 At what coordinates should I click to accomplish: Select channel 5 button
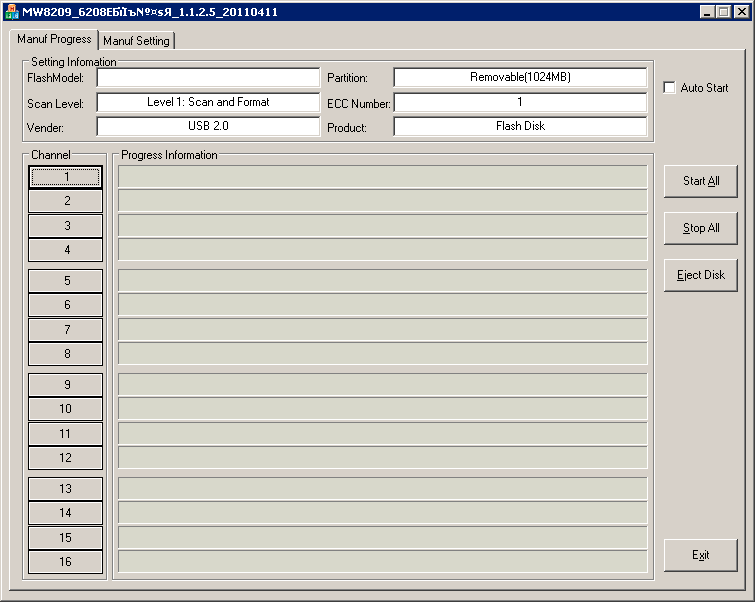tap(65, 281)
